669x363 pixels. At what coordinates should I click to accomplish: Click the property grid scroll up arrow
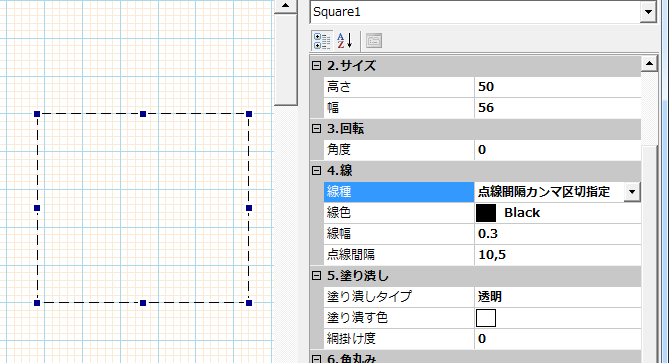pyautogui.click(x=649, y=64)
